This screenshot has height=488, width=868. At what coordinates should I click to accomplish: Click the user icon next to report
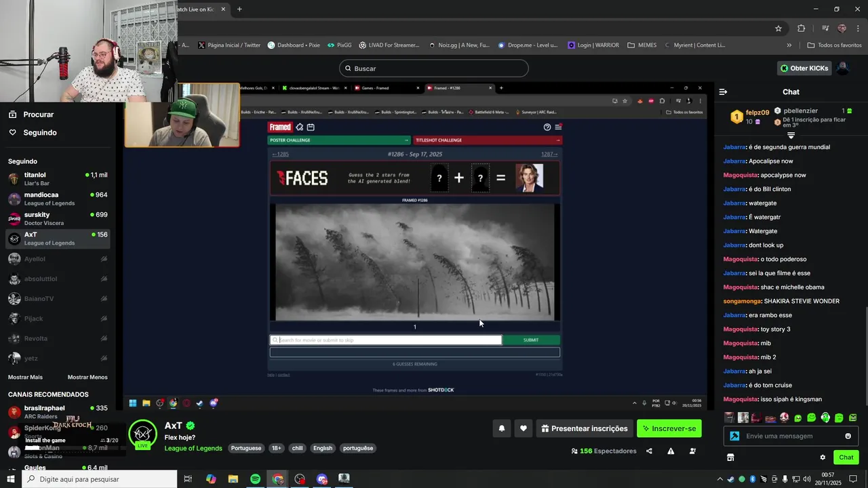point(692,451)
